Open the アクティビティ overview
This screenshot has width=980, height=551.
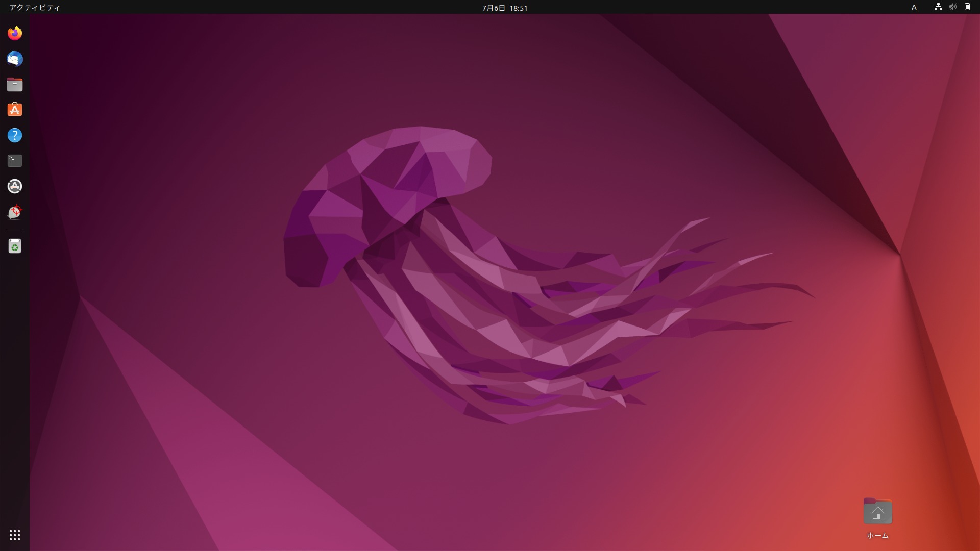(x=34, y=8)
